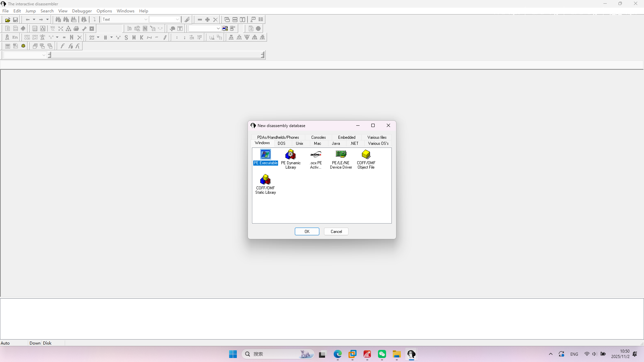Expand the empty combo box beside Text
644x362 pixels.
pos(177,20)
